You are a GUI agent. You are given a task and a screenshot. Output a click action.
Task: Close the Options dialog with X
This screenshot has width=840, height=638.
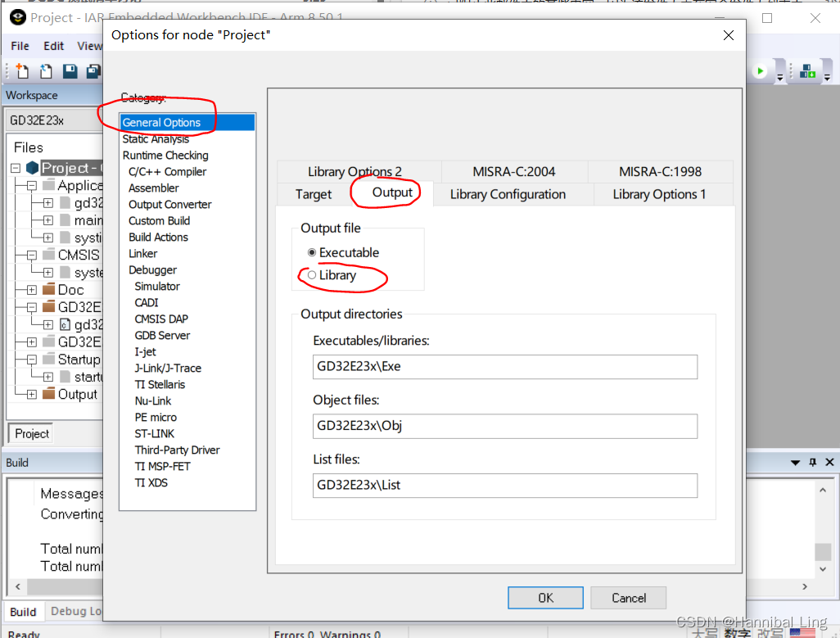728,35
